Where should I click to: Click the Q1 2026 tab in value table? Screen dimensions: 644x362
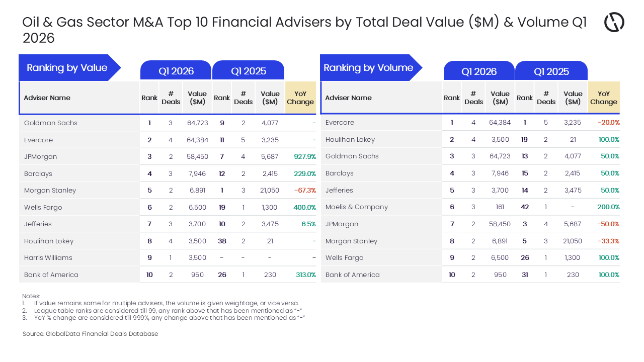click(x=176, y=71)
